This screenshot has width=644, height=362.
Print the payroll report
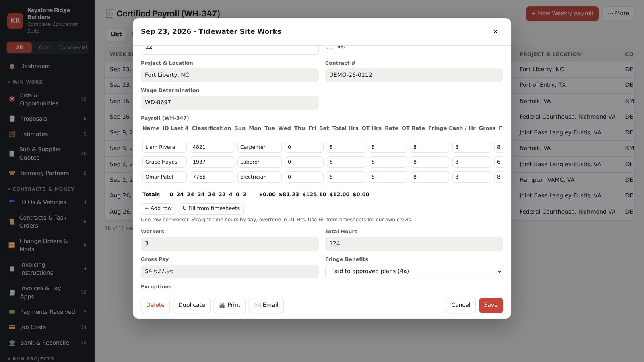pos(229,305)
